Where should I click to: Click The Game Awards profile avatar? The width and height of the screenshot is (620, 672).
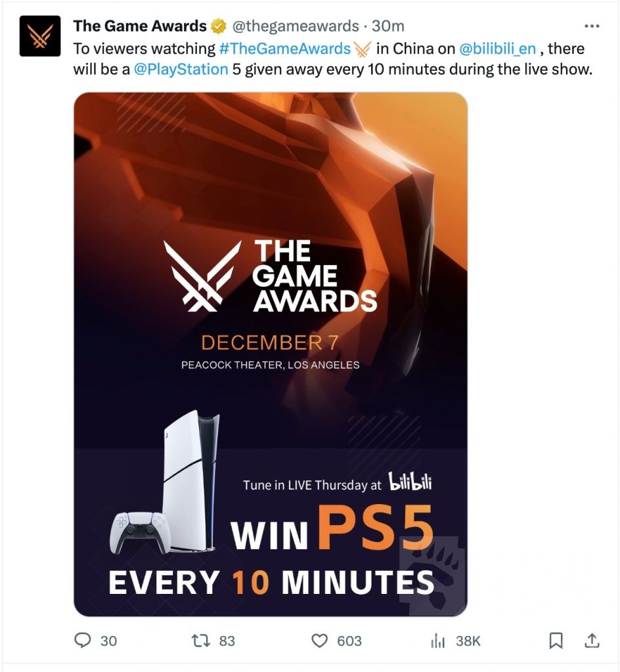pos(40,36)
